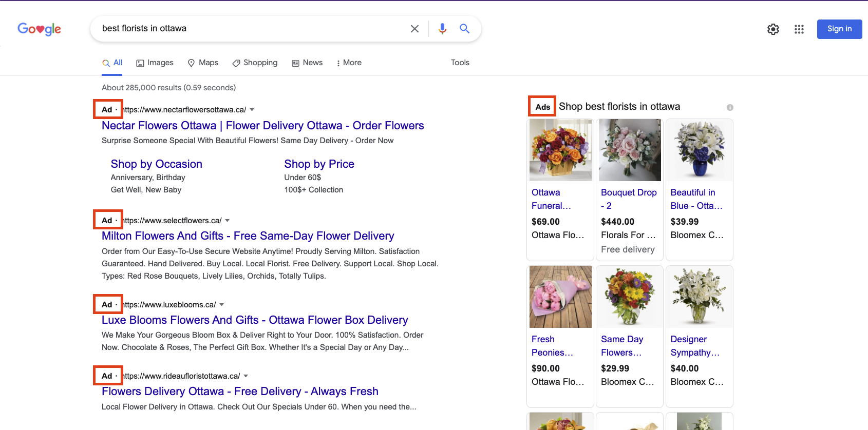Open Luxe Blooms Flowers And Gifts headline

tap(255, 320)
